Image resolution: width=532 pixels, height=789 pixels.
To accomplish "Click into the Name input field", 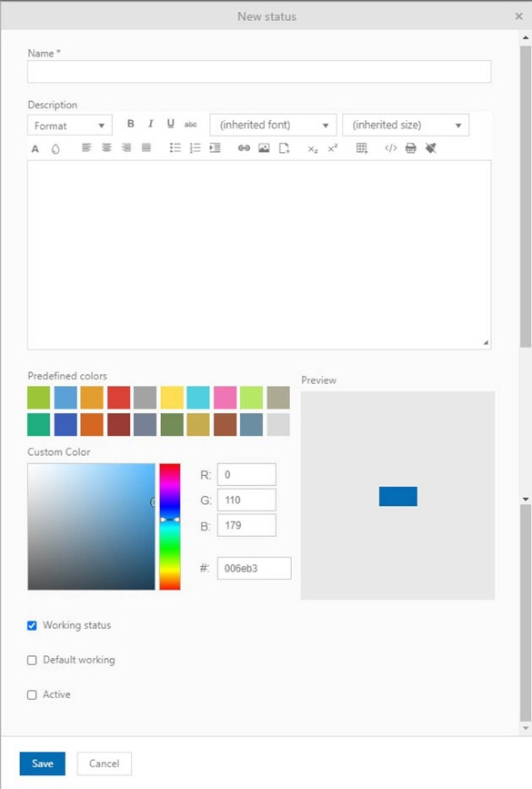I will coord(259,72).
